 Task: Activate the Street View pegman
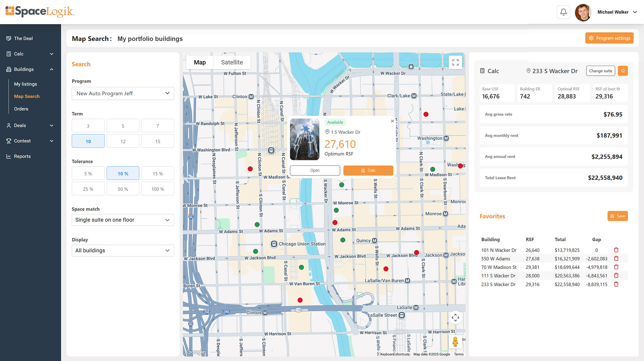pos(455,341)
